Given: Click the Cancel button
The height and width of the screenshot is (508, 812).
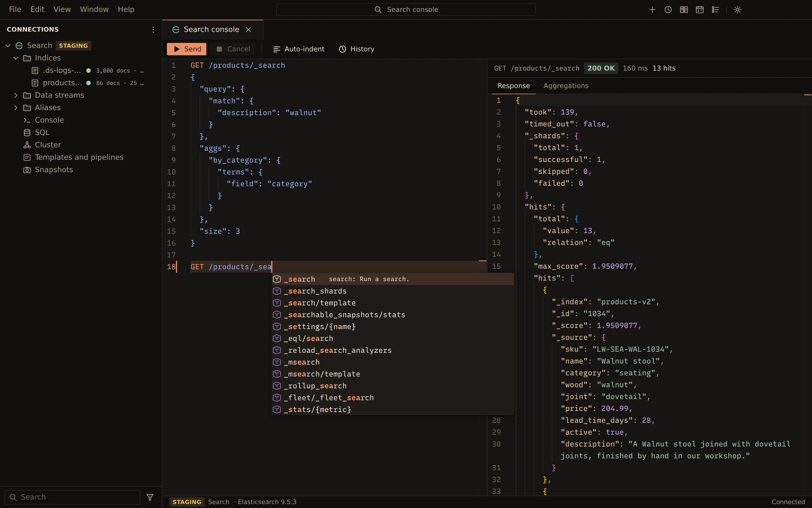Looking at the screenshot, I should 233,49.
